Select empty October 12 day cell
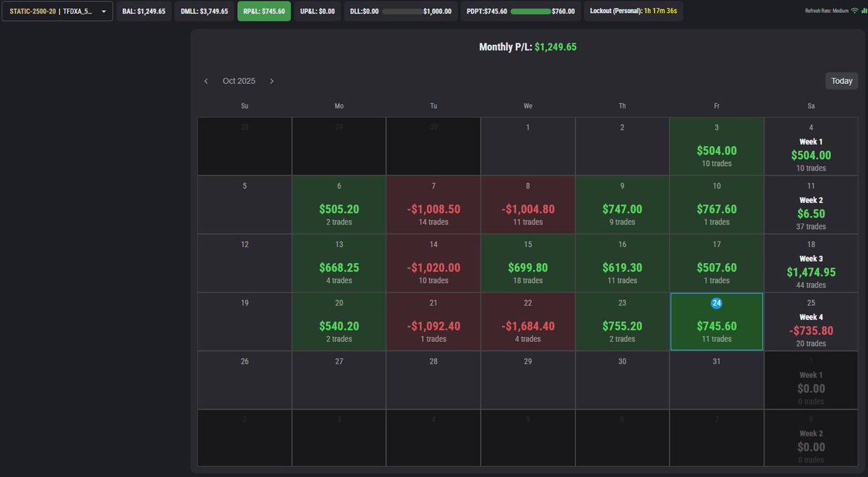 pos(244,263)
